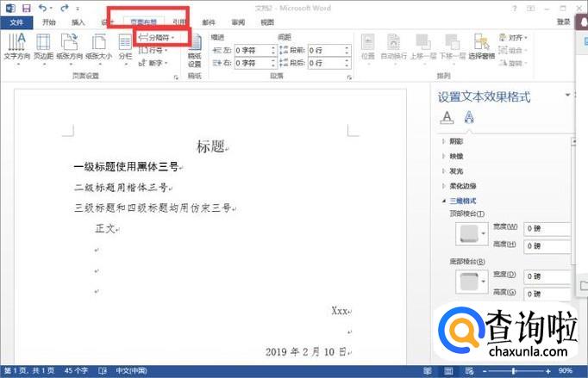This screenshot has width=588, height=378.
Task: Click the 中文(中国) language indicator
Action: tap(131, 371)
